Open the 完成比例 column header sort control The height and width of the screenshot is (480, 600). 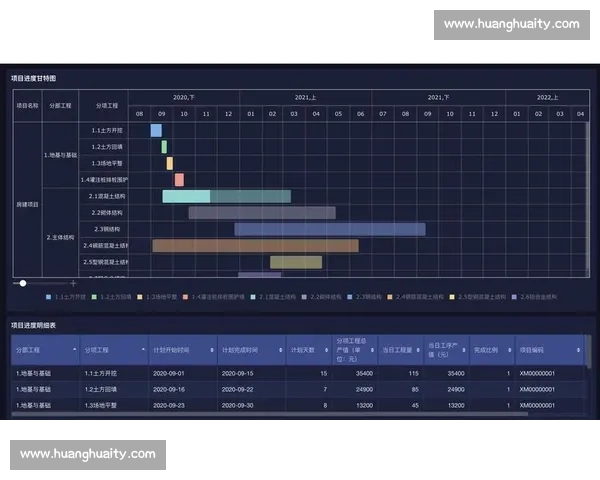(508, 350)
